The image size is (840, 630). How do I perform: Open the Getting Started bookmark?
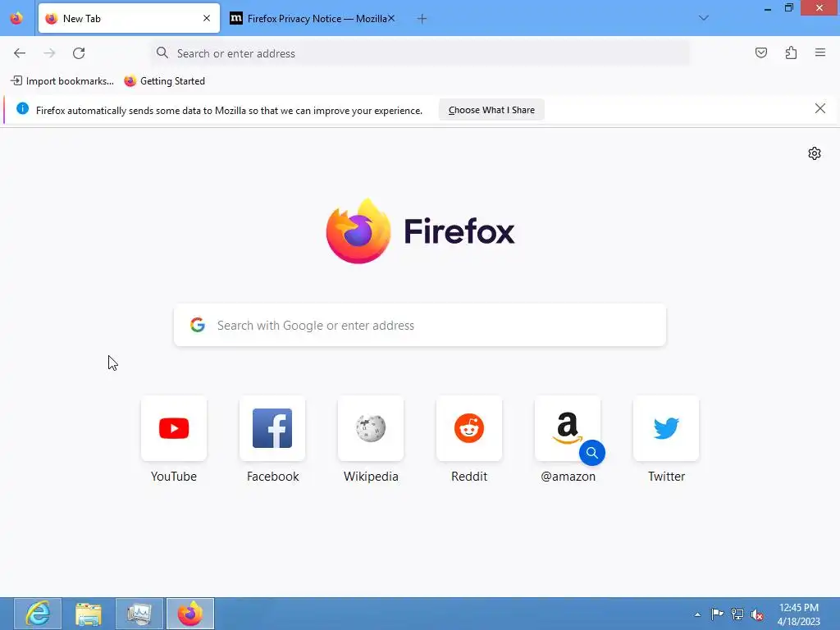tap(164, 81)
